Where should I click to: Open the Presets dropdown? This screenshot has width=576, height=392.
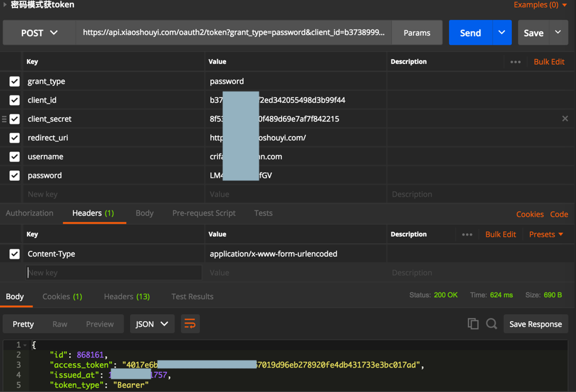pyautogui.click(x=546, y=234)
